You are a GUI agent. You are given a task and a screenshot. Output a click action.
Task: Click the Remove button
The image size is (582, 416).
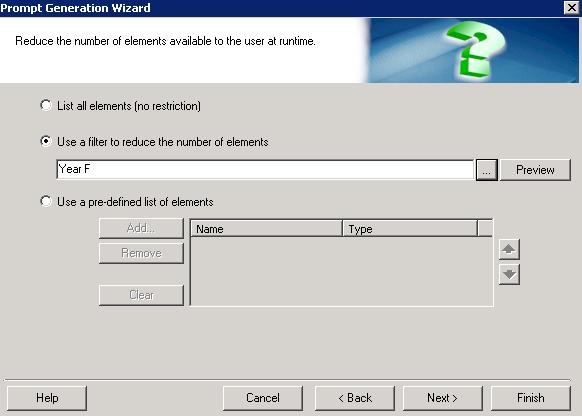[141, 253]
